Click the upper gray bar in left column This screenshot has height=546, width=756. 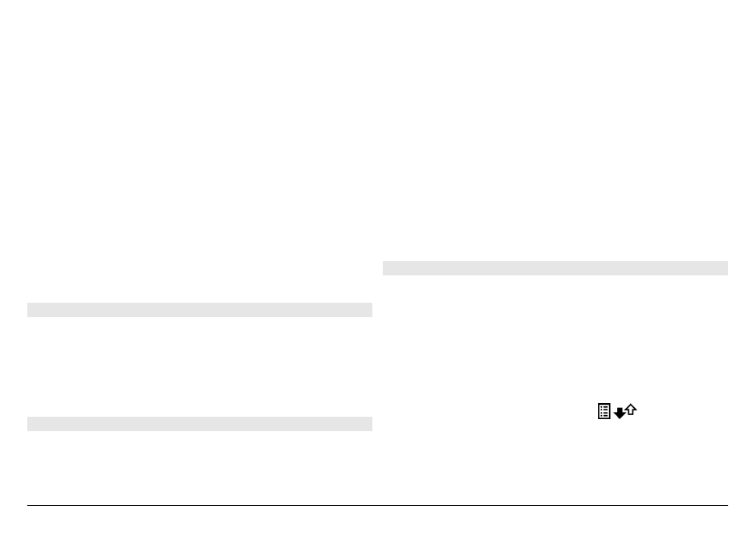[x=200, y=310]
